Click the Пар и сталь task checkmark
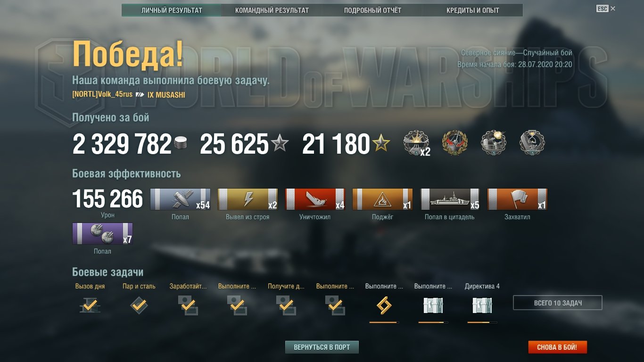 [139, 305]
